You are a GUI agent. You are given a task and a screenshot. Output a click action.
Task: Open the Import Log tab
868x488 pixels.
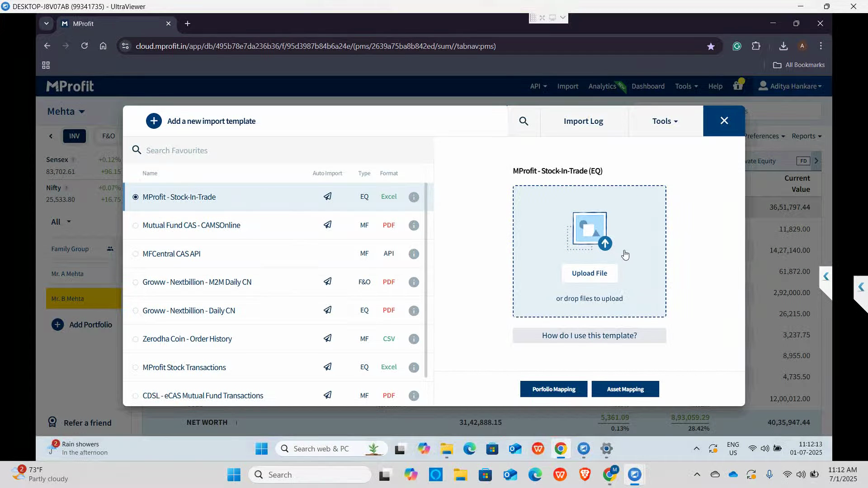click(x=583, y=121)
